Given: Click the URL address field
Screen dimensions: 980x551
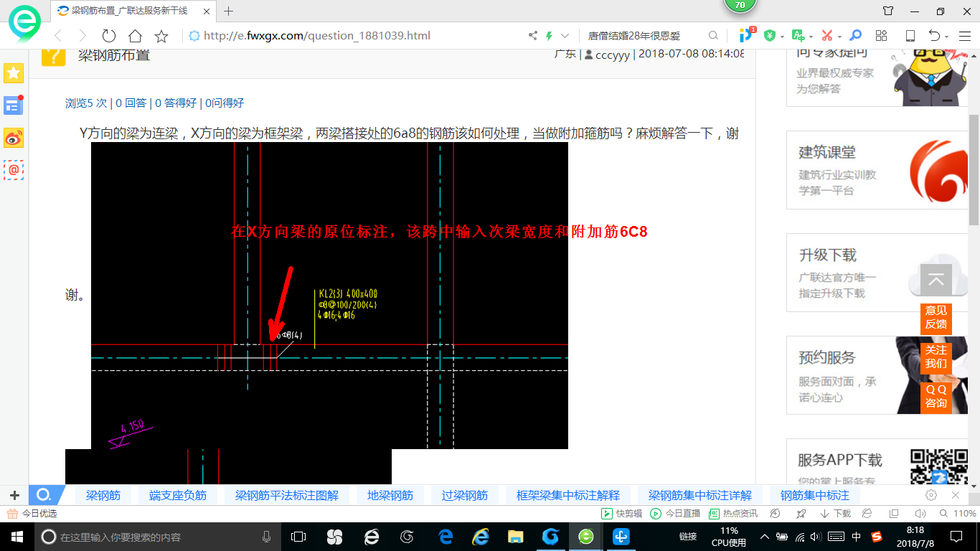Looking at the screenshot, I should click(359, 36).
